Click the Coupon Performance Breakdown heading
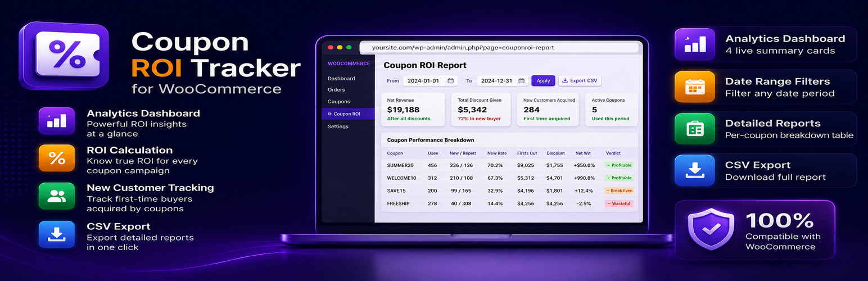The height and width of the screenshot is (281, 868). [x=431, y=140]
